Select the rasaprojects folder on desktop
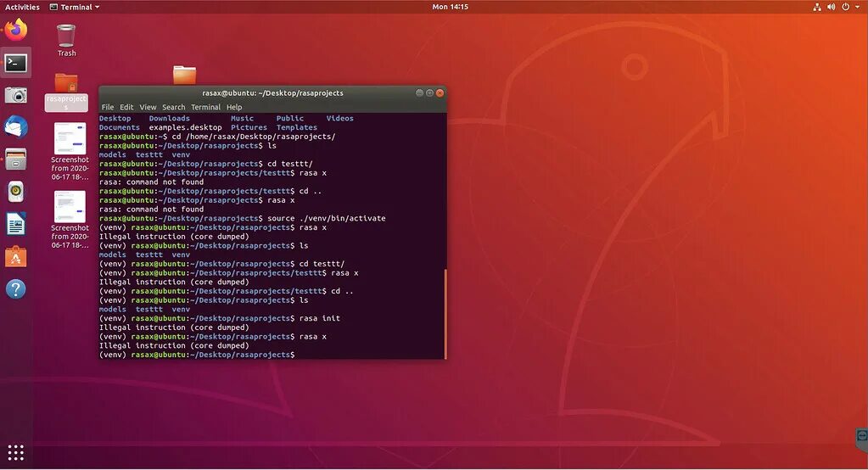This screenshot has width=868, height=470. coord(66,92)
